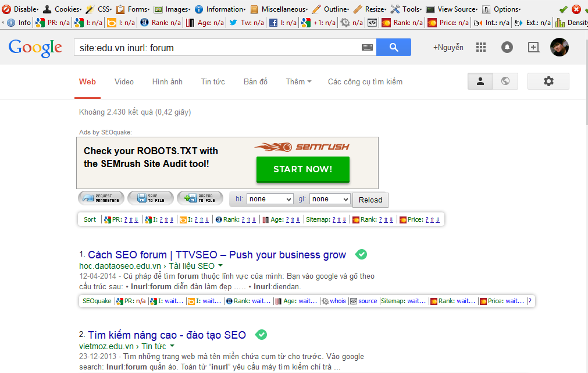Click the Request Parameters button

coord(101,198)
